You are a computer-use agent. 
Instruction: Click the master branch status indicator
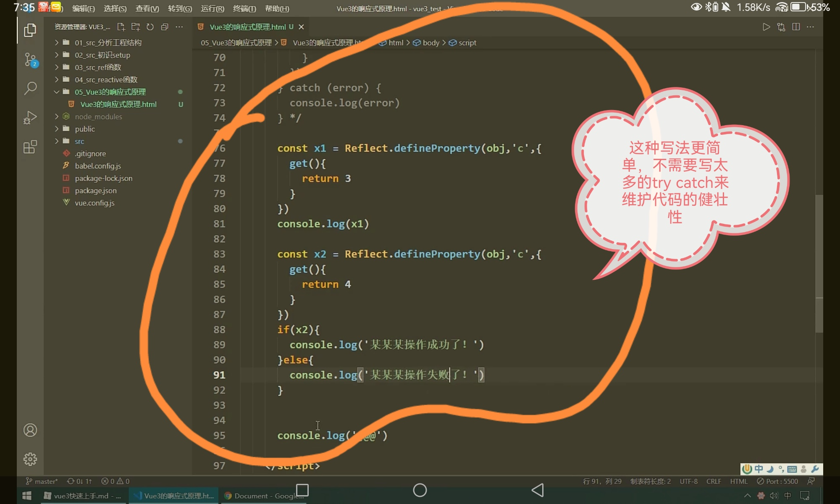pos(42,481)
